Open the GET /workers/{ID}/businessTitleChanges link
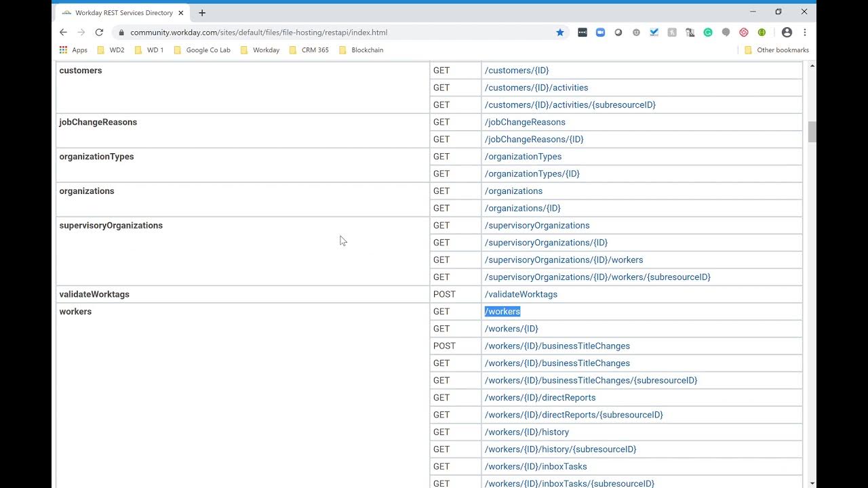868x488 pixels. (557, 363)
